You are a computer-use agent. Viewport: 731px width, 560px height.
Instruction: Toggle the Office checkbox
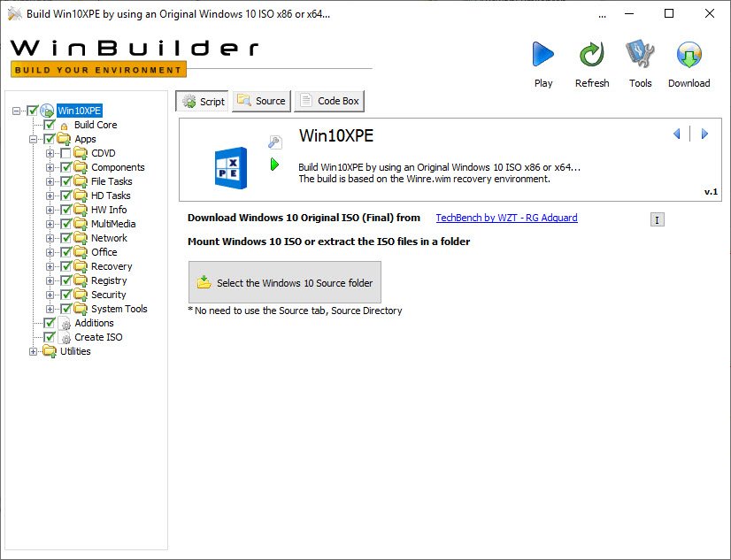coord(66,252)
